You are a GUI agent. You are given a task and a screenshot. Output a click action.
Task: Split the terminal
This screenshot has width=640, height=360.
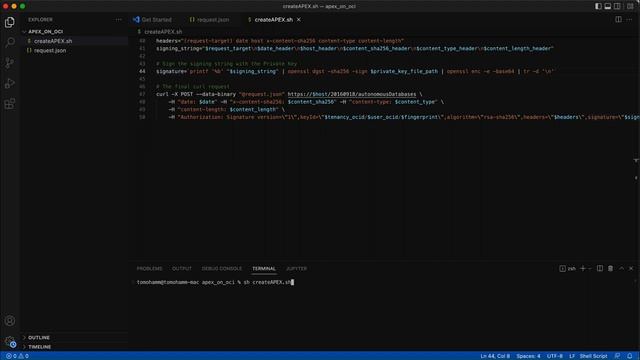click(x=600, y=268)
